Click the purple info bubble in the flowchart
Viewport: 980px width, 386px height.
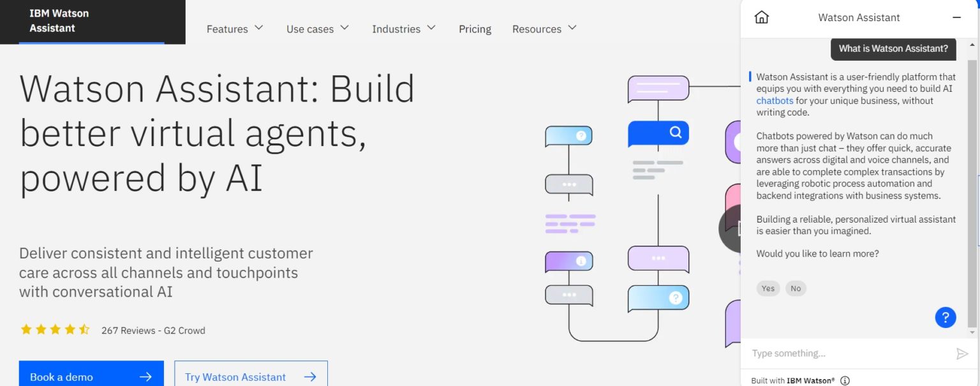[569, 260]
